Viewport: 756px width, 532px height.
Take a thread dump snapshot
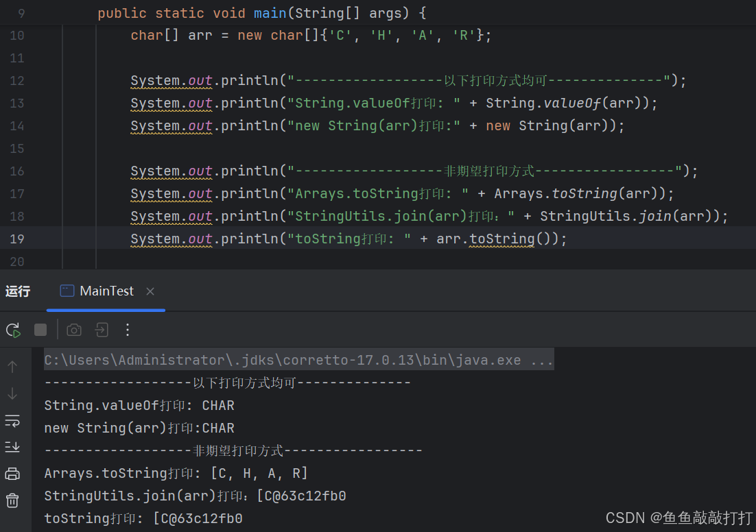click(x=73, y=330)
